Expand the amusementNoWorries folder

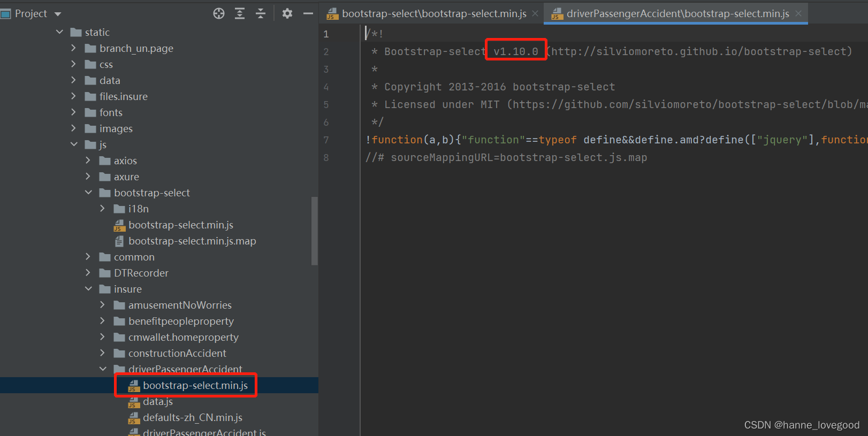click(103, 305)
